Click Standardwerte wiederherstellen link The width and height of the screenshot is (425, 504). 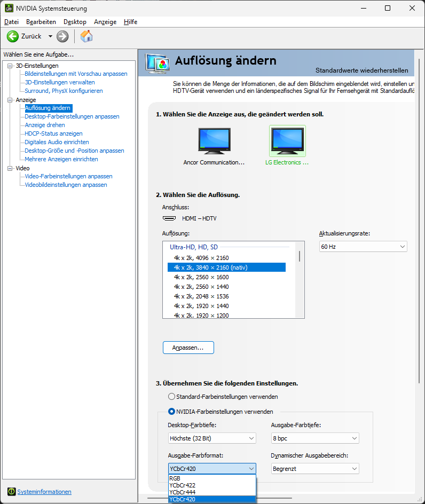361,70
